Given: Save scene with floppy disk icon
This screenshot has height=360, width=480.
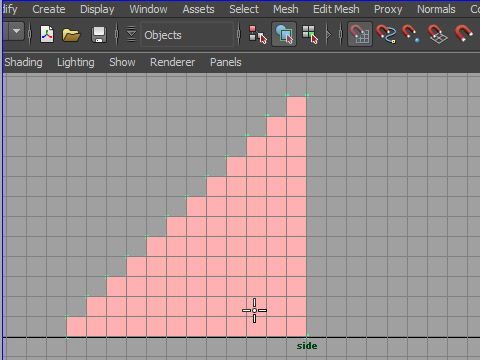Looking at the screenshot, I should pyautogui.click(x=99, y=35).
